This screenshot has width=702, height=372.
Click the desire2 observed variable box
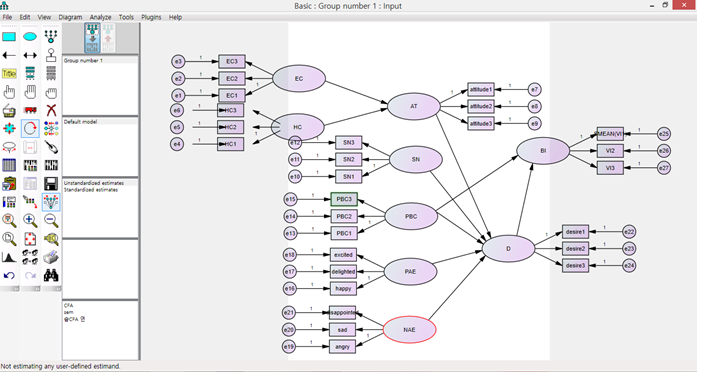(x=575, y=248)
